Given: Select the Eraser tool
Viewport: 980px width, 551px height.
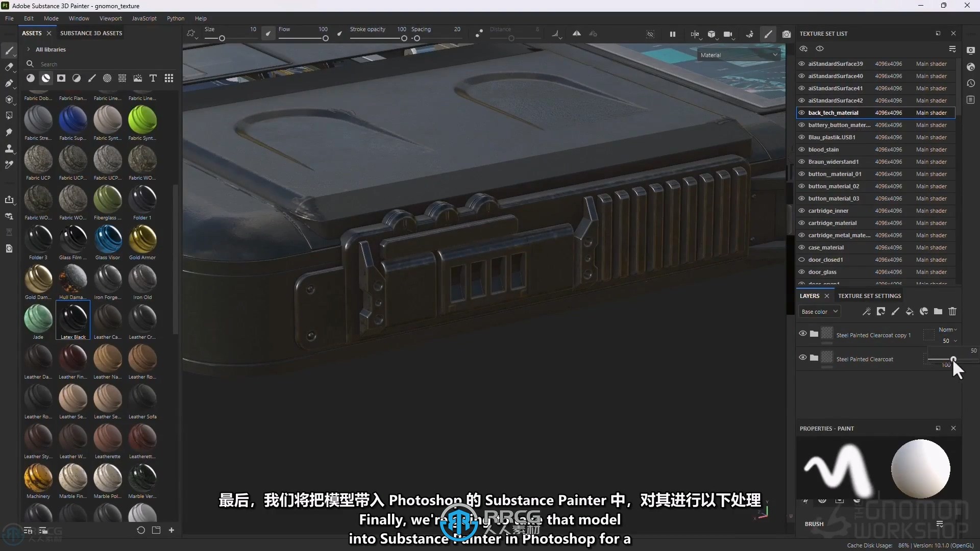Looking at the screenshot, I should [x=9, y=66].
